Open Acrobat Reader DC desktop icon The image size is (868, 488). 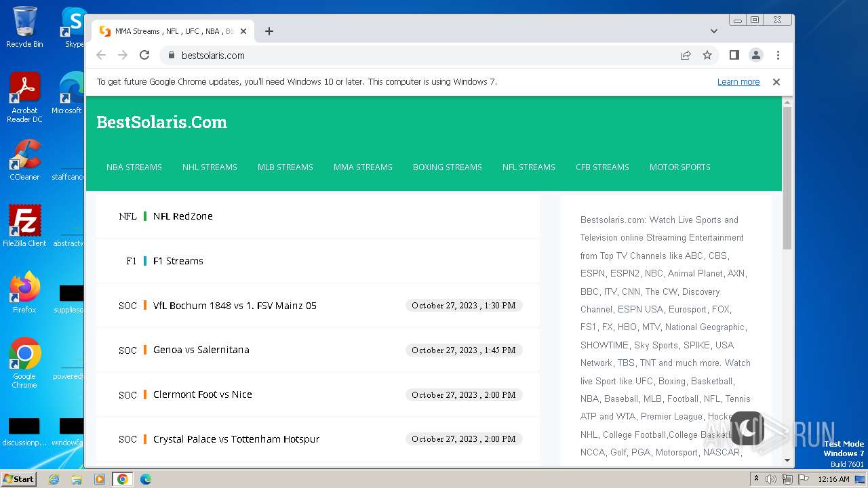click(24, 98)
